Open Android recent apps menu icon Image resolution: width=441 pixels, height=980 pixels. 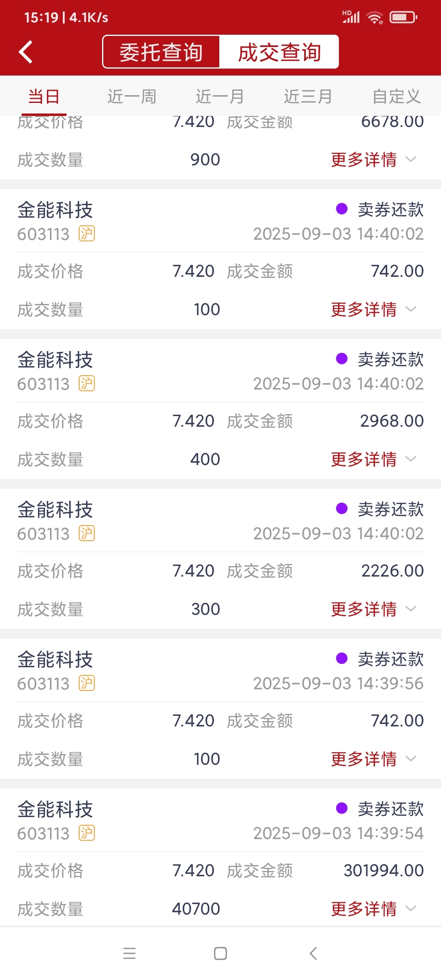point(129,953)
